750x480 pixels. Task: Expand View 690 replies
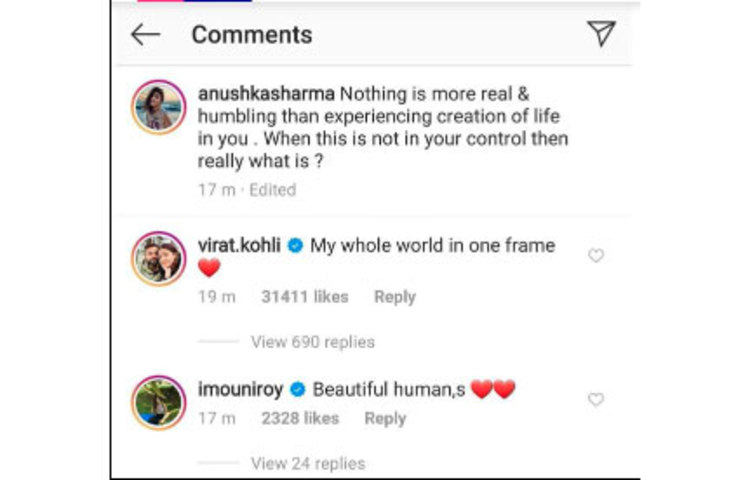(x=312, y=342)
